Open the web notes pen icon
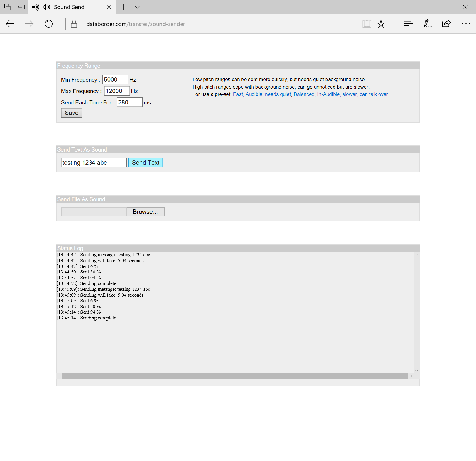 [x=427, y=24]
